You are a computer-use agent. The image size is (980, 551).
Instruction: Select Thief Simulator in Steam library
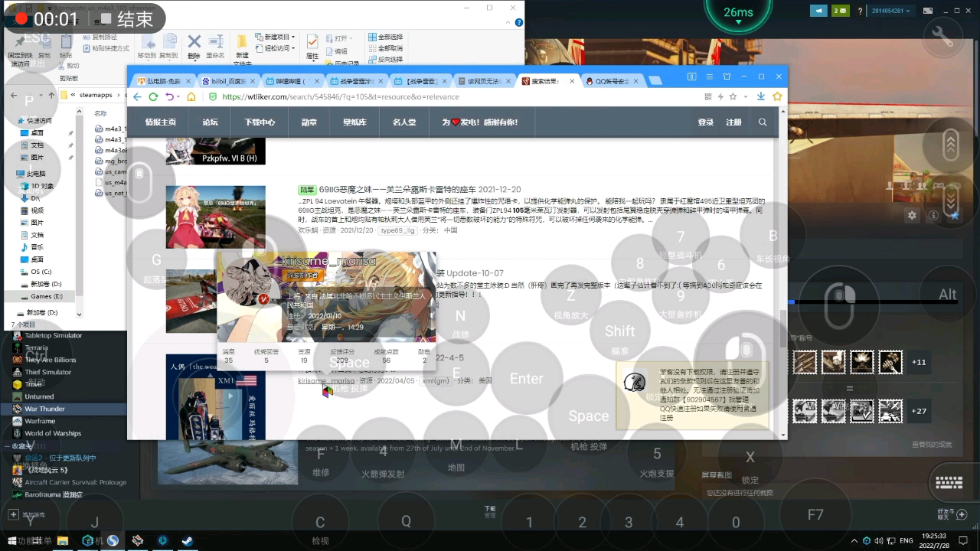coord(64,372)
